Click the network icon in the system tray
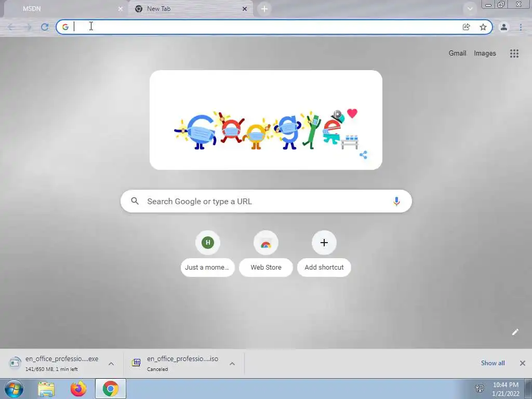532x399 pixels. [480, 389]
